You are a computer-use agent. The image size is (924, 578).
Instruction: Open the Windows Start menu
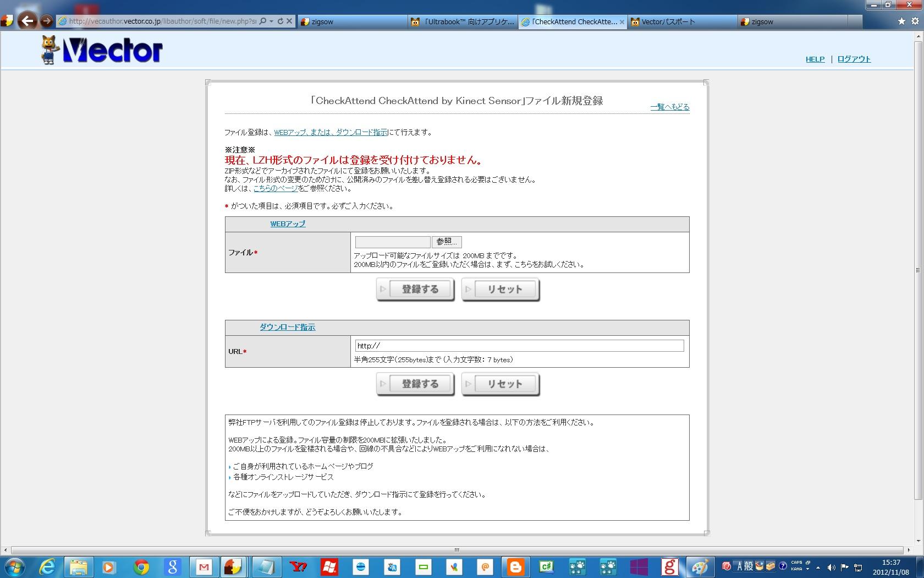14,566
